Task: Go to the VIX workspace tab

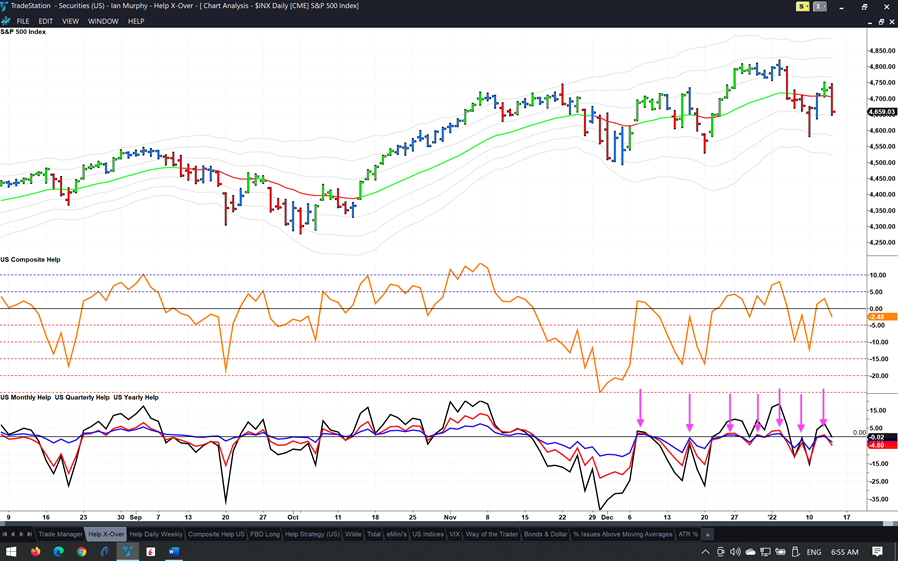Action: 454,535
